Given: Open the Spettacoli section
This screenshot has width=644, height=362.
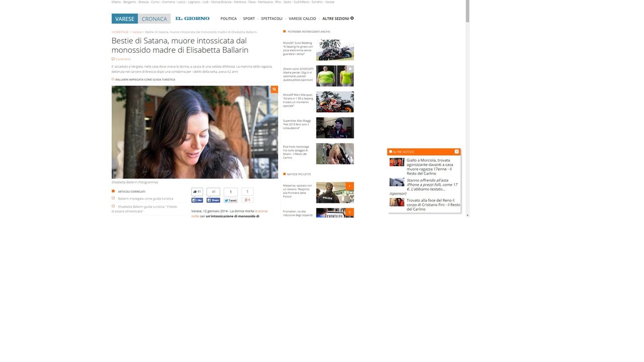Looking at the screenshot, I should pos(272,19).
